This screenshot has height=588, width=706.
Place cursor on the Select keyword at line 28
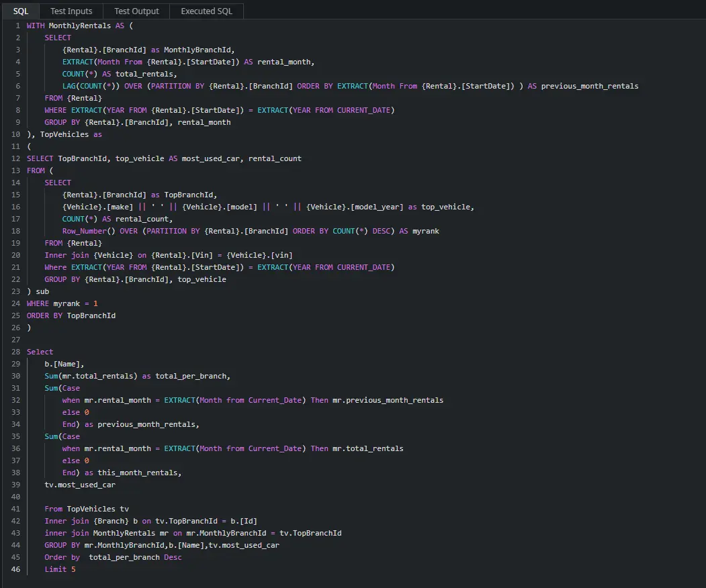[x=39, y=351]
